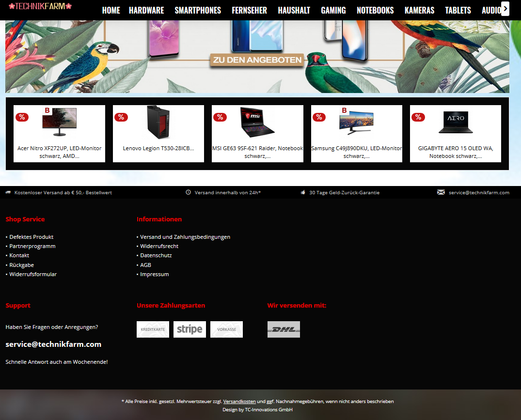Image resolution: width=521 pixels, height=420 pixels.
Task: Click the B badge on Acer Nitro monitor
Action: point(47,110)
